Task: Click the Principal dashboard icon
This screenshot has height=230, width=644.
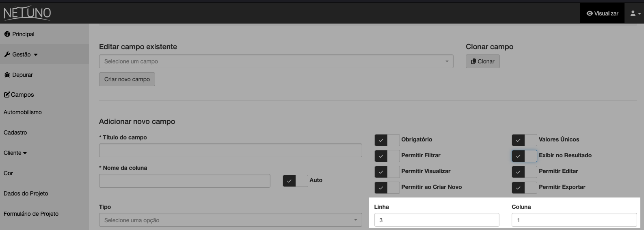Action: point(7,34)
